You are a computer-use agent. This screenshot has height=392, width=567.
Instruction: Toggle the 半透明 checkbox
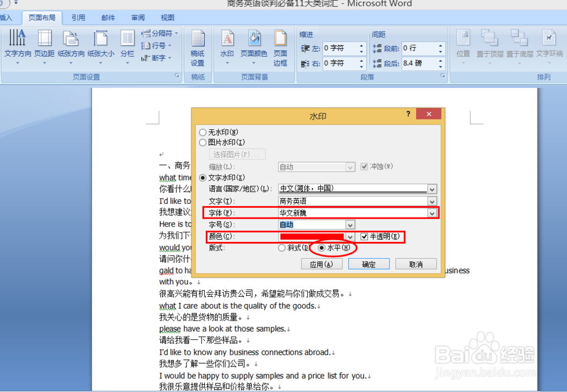pos(364,237)
